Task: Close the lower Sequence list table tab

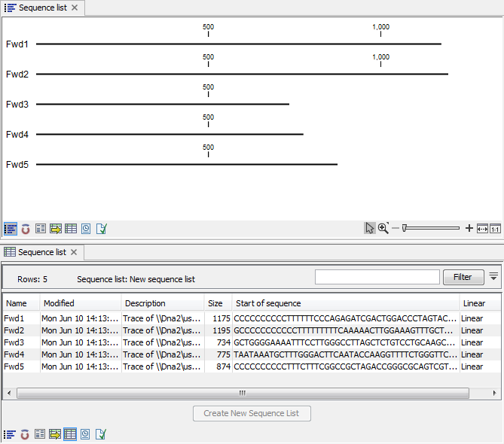Action: [74, 252]
